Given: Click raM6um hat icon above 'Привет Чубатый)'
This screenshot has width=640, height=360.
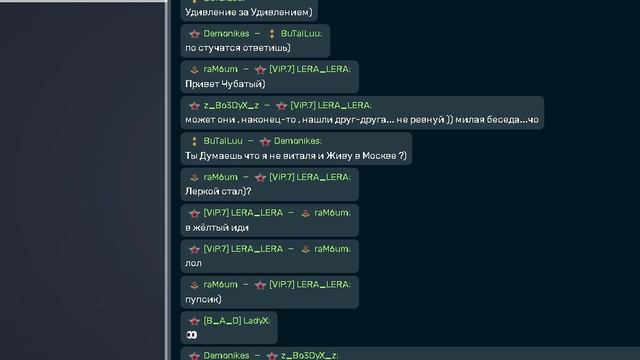Looking at the screenshot, I should 194,69.
